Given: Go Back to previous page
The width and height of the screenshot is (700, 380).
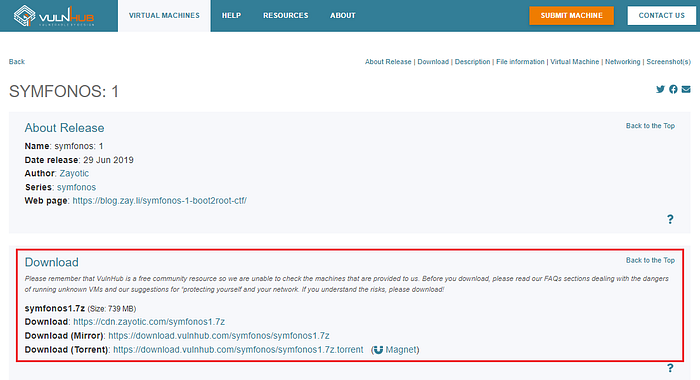Looking at the screenshot, I should point(17,62).
